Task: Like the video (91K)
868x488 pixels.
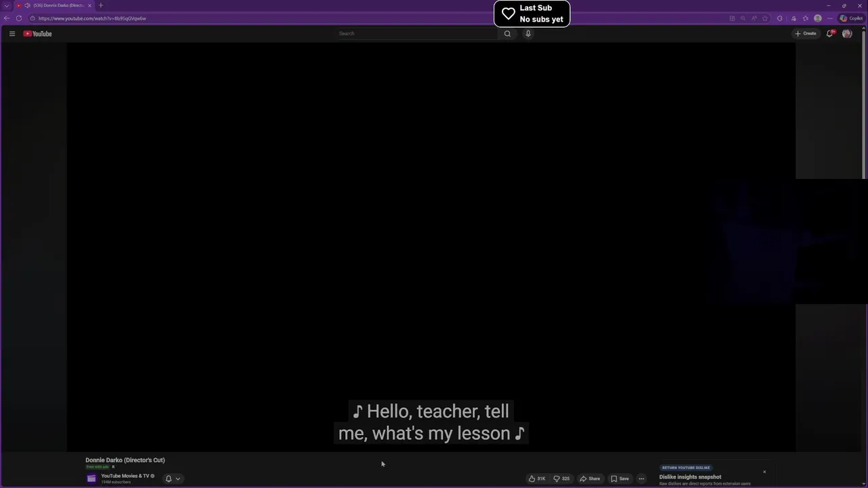Action: click(536, 479)
